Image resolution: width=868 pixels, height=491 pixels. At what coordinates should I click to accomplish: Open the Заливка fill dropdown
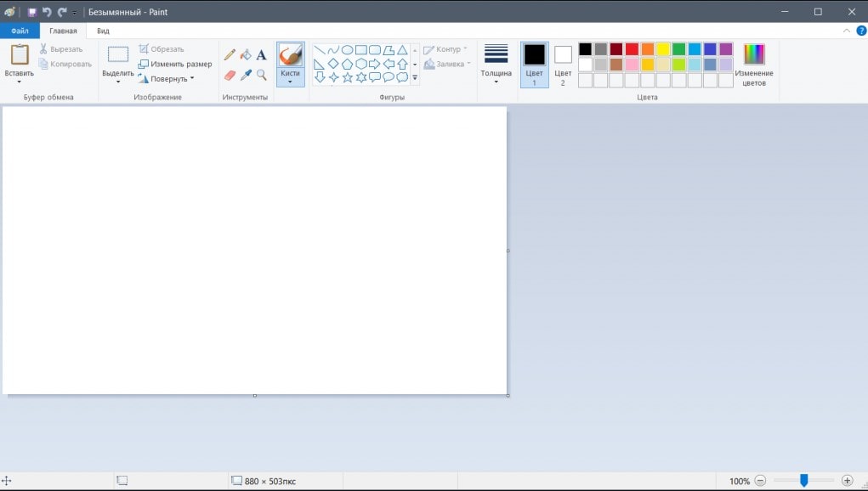point(447,65)
